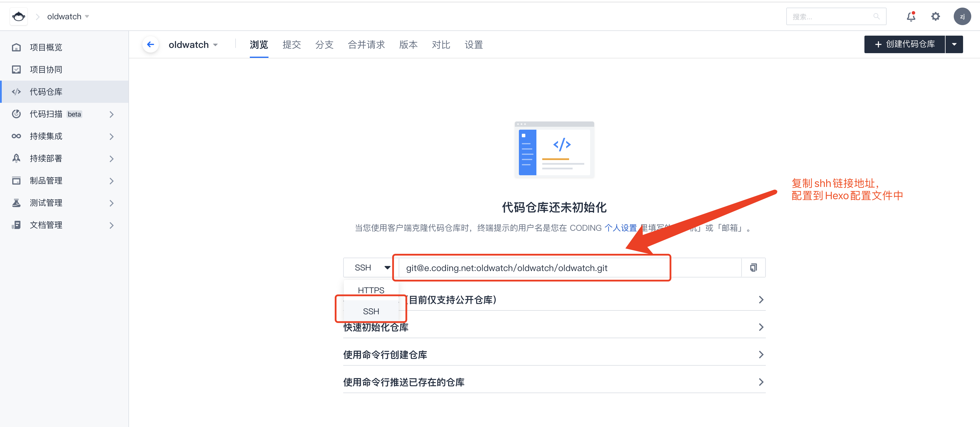Copy the SSH URL with copy icon
The image size is (980, 427).
click(753, 268)
